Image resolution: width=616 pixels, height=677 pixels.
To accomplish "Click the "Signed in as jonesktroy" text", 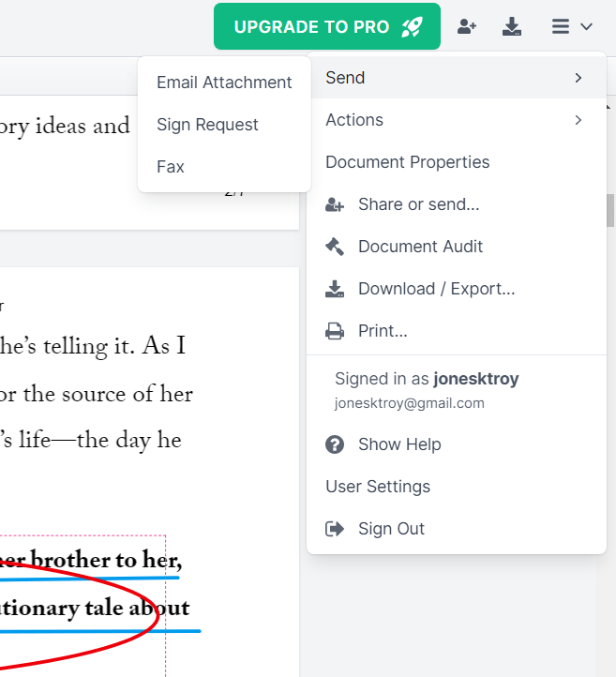I will 427,379.
